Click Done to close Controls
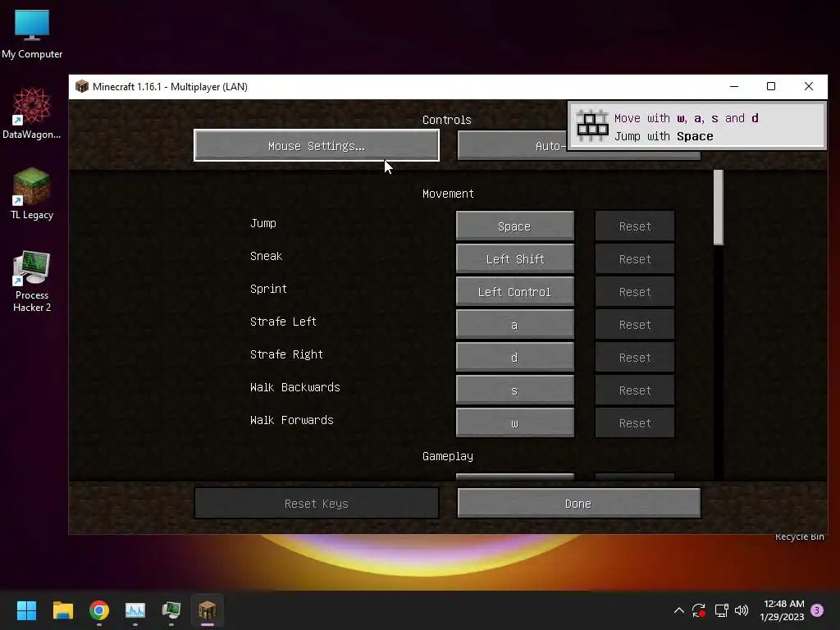Image resolution: width=840 pixels, height=630 pixels. (x=578, y=503)
